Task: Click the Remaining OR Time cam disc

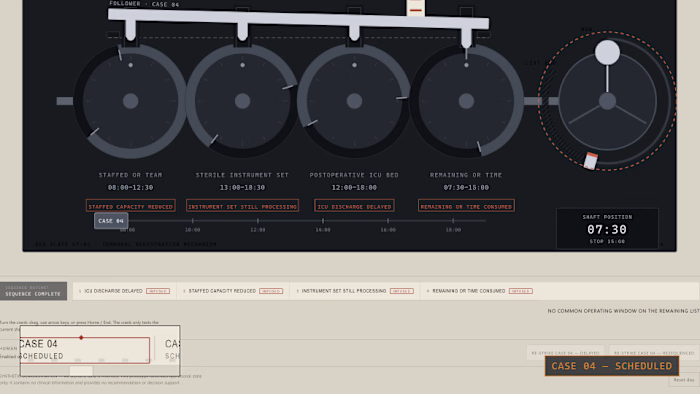Action: (x=467, y=101)
